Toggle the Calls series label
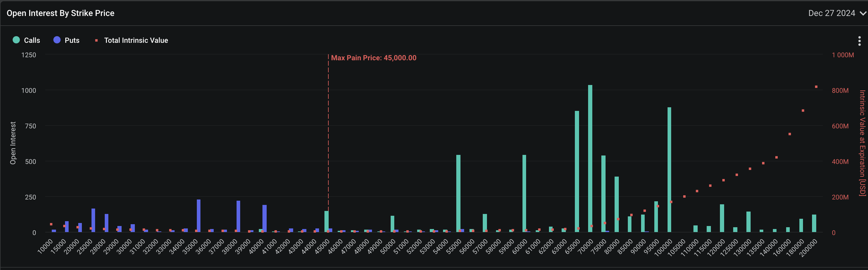The image size is (868, 270). (x=32, y=40)
